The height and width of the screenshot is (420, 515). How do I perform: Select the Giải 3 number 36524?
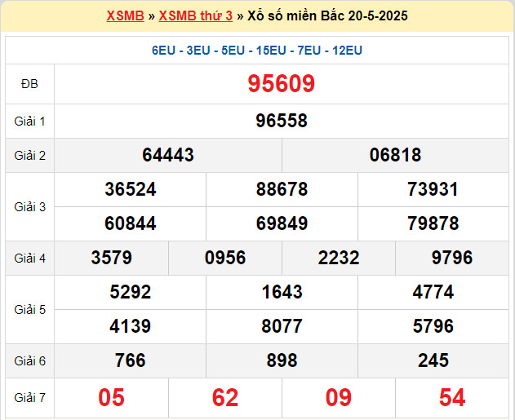pos(131,189)
